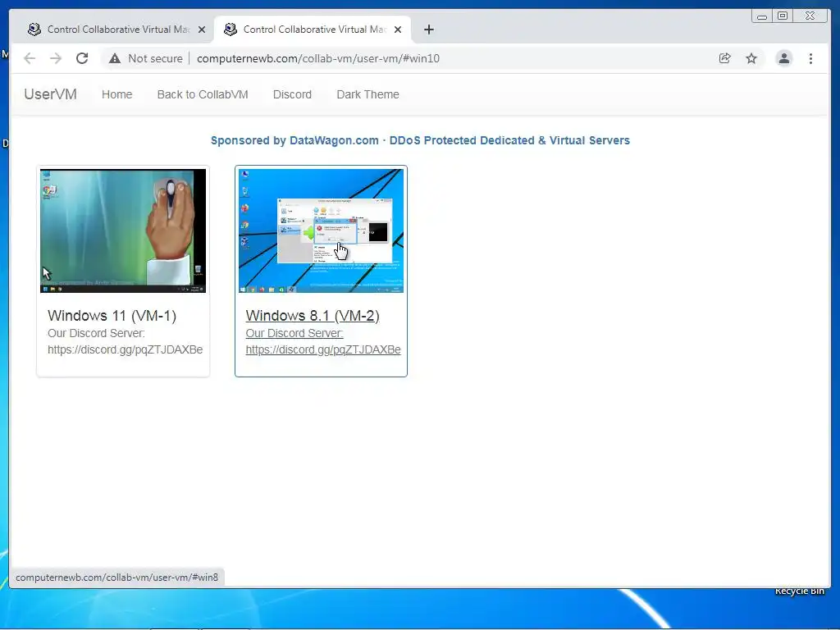Open the Chrome profile avatar icon
The width and height of the screenshot is (840, 630).
(x=783, y=58)
